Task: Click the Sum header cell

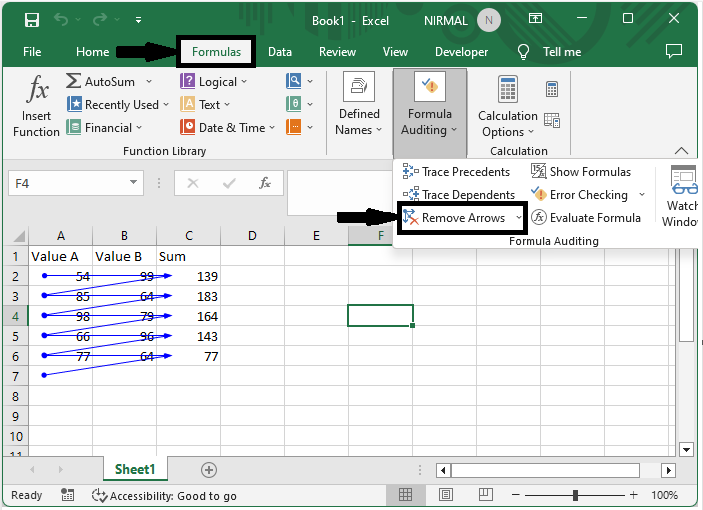Action: coord(189,256)
